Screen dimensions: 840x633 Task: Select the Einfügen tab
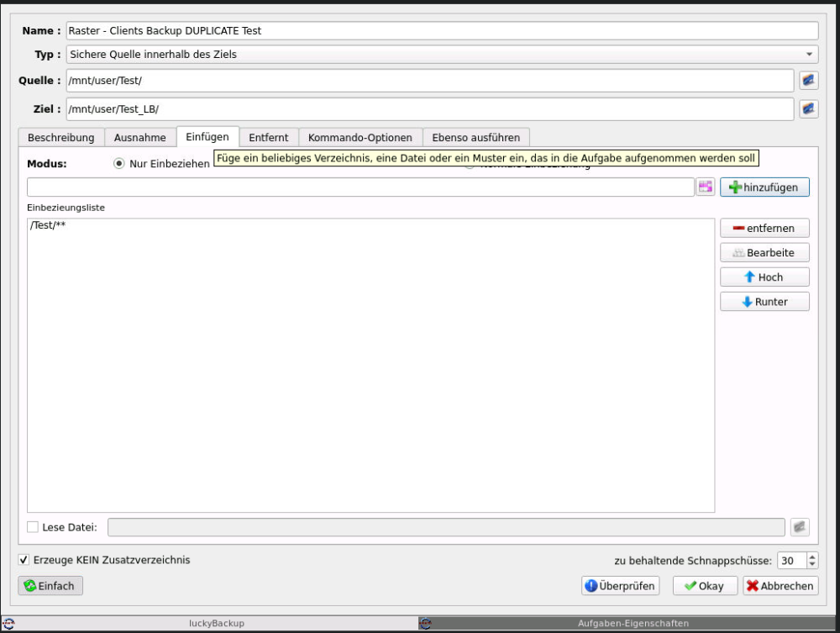point(207,137)
